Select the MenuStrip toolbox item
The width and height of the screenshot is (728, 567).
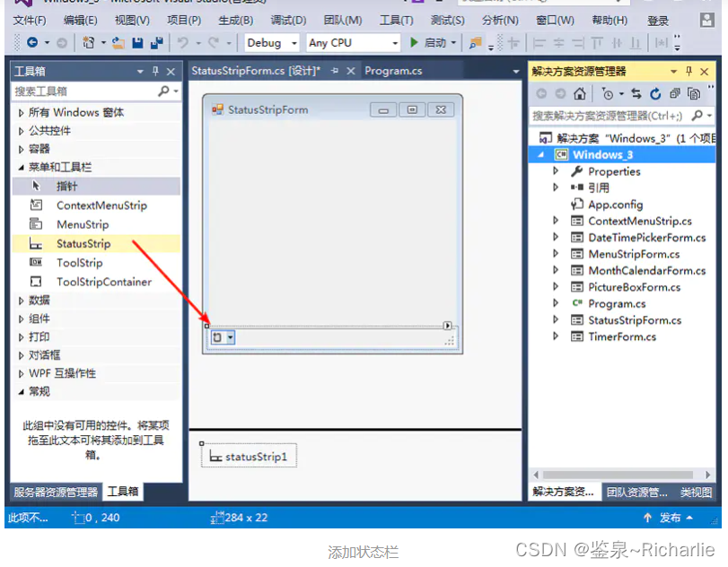pyautogui.click(x=96, y=224)
